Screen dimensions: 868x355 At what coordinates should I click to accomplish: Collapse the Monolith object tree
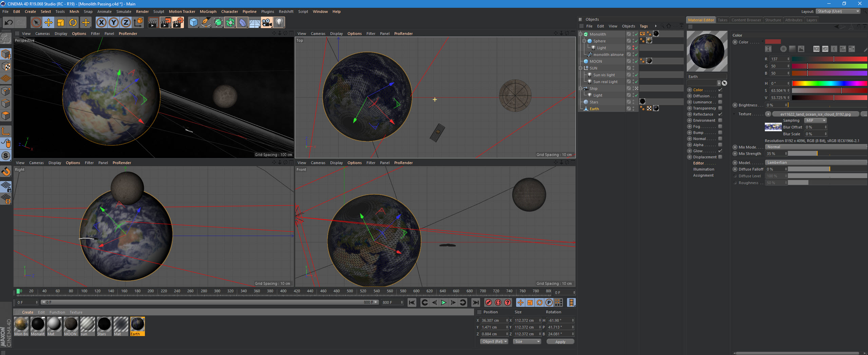(x=581, y=34)
